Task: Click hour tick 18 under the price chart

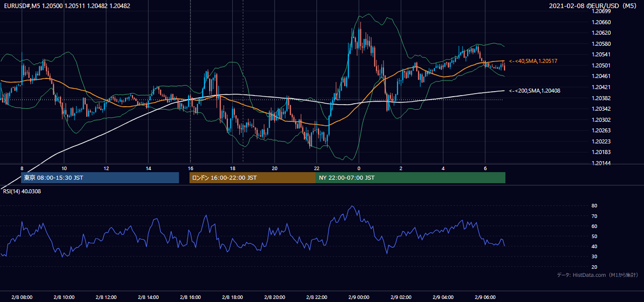Action: (x=232, y=168)
